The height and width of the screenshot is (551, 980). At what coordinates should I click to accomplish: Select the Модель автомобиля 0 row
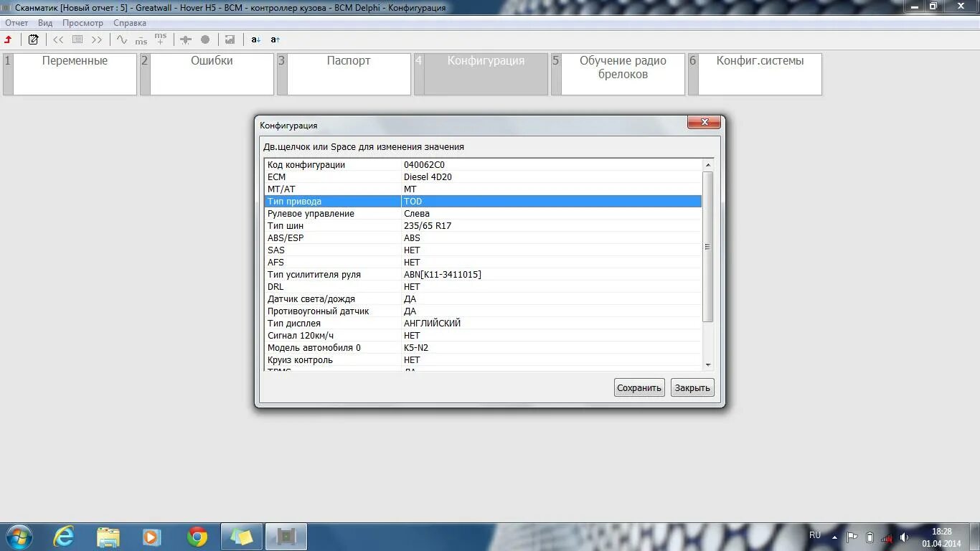coord(483,348)
